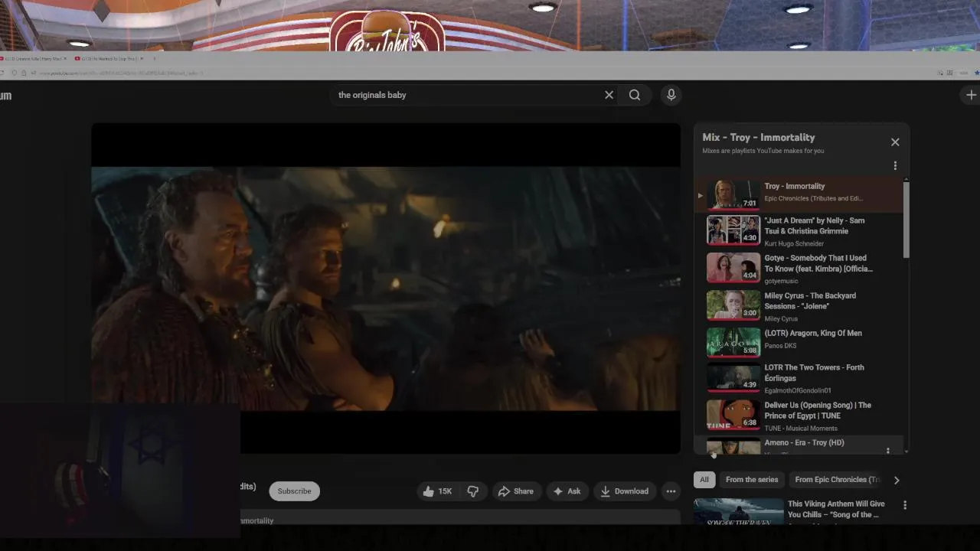Click the video player to pause playback
The height and width of the screenshot is (551, 980).
click(386, 289)
